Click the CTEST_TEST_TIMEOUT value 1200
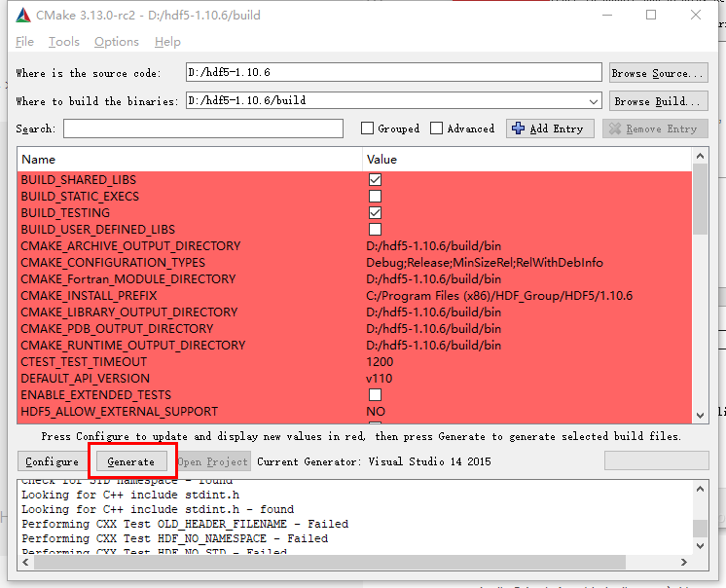The height and width of the screenshot is (588, 726). point(380,361)
